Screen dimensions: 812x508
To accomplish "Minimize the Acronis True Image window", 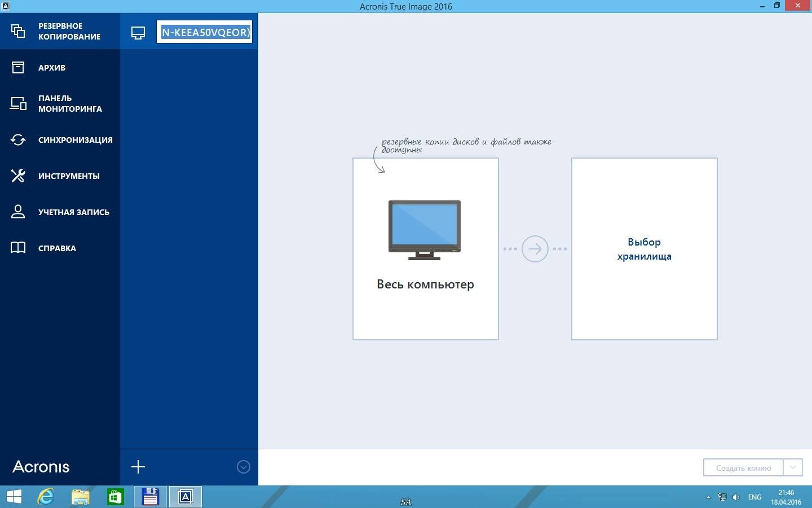I will tap(762, 6).
